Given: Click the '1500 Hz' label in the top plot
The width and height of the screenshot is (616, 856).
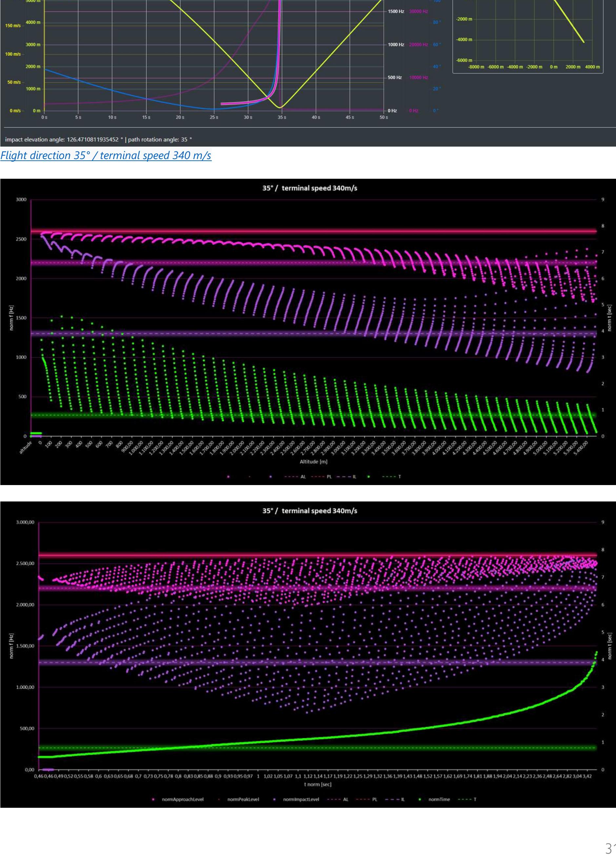Looking at the screenshot, I should click(396, 12).
